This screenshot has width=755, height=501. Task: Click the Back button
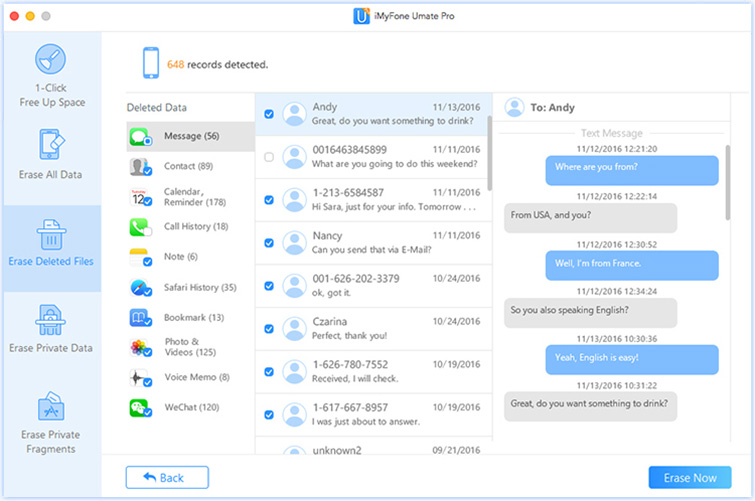(x=167, y=477)
